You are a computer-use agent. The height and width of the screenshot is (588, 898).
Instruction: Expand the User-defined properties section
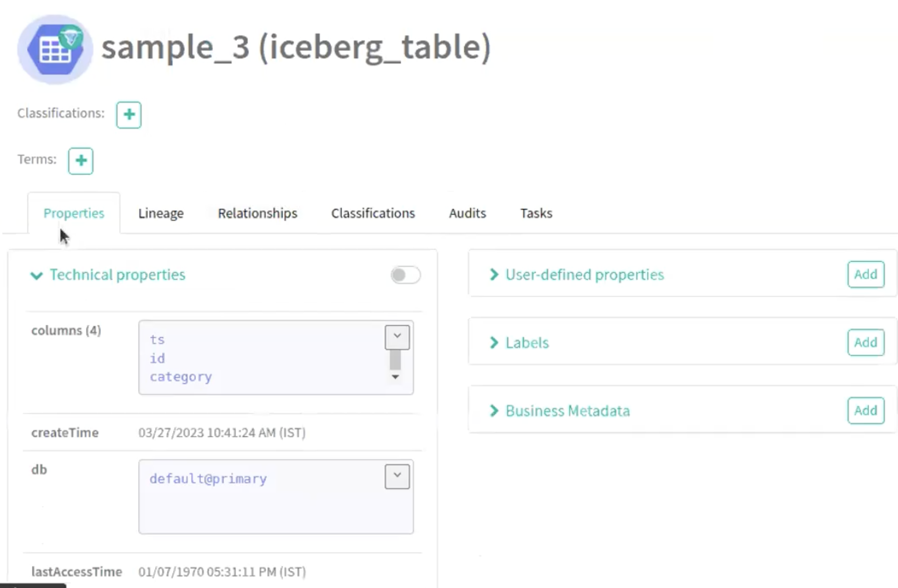click(x=494, y=275)
